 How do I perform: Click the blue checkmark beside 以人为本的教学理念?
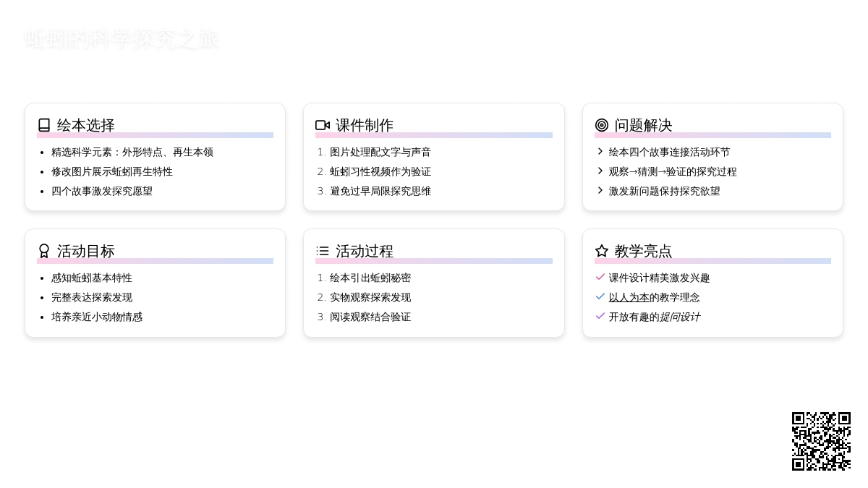tap(600, 296)
